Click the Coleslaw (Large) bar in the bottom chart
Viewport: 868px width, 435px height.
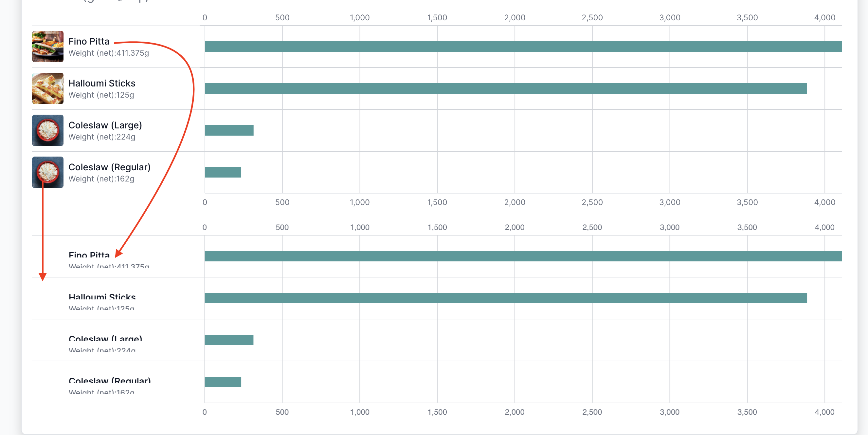pos(229,340)
